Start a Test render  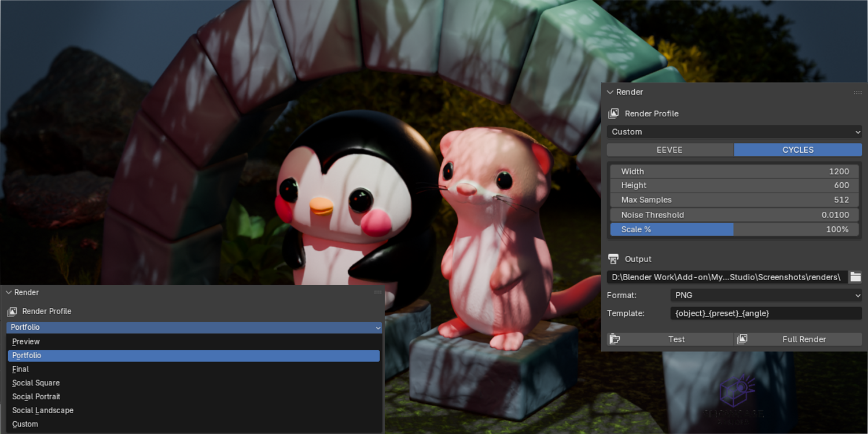(670, 340)
